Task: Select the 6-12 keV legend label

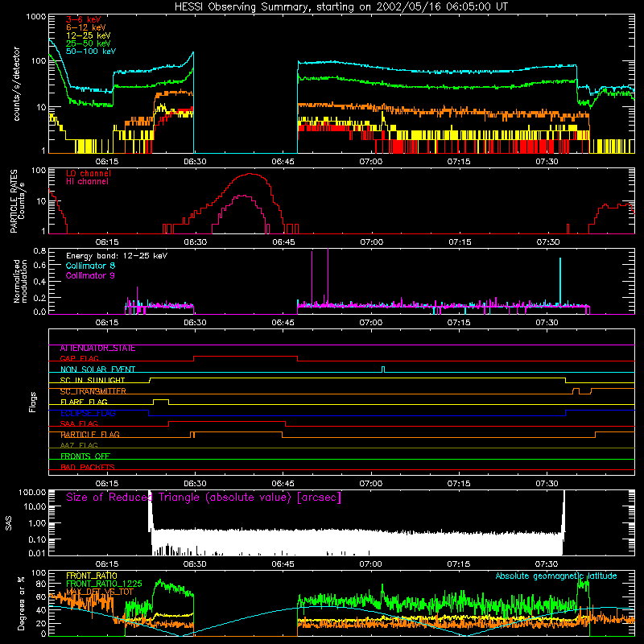Action: [x=86, y=27]
